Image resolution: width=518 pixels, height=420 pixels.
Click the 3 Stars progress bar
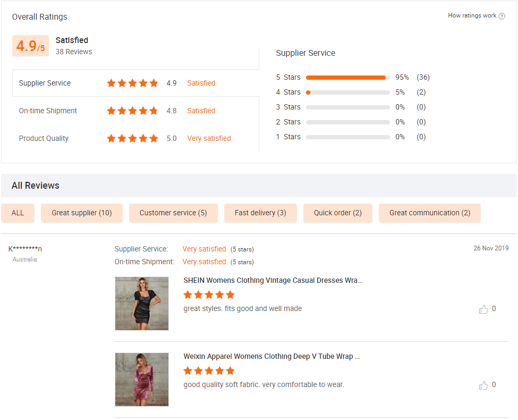tap(348, 107)
